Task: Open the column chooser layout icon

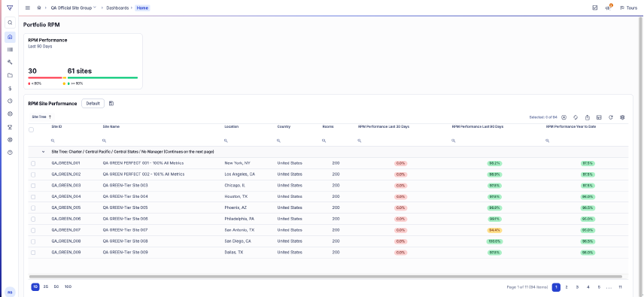Action: (x=599, y=117)
